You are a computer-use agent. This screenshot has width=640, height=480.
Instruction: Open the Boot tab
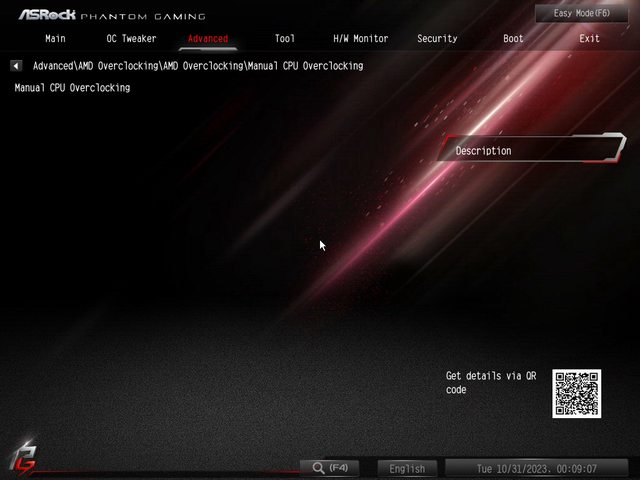[x=513, y=39]
